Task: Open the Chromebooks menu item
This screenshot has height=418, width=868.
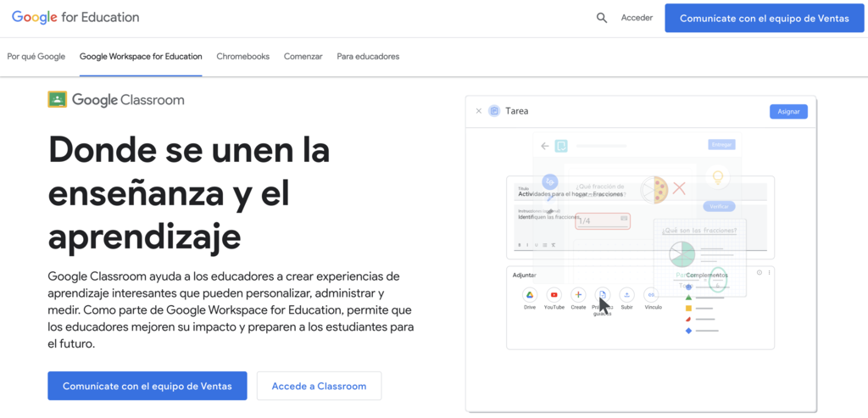Action: click(243, 57)
